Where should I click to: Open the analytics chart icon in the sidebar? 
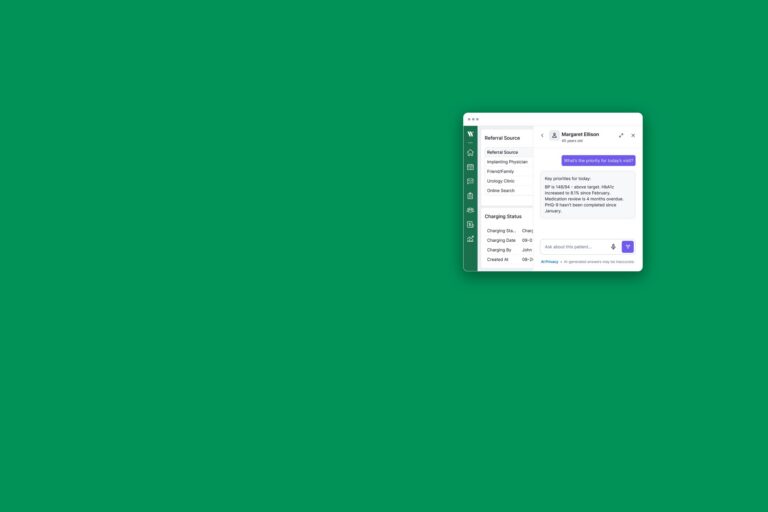[x=470, y=239]
